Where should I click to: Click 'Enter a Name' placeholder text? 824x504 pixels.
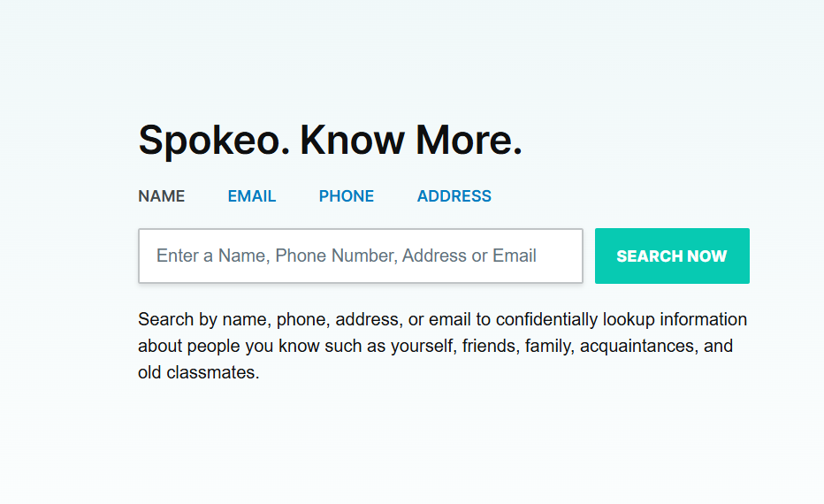(212, 256)
